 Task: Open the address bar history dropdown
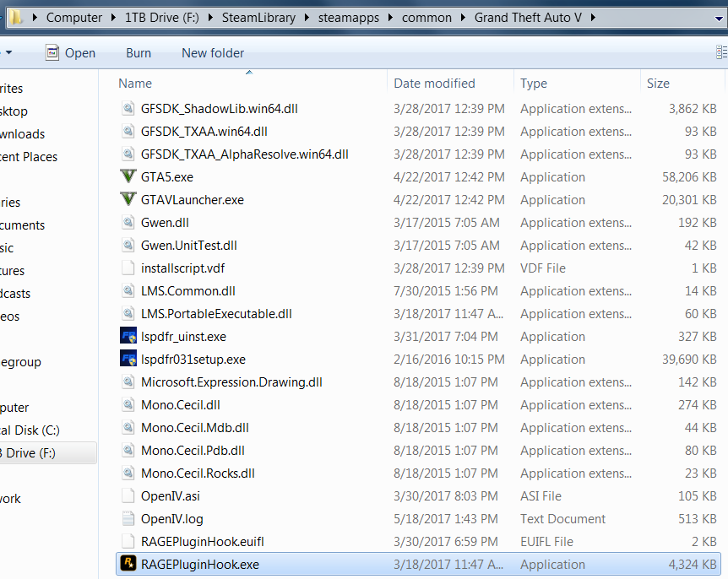719,19
